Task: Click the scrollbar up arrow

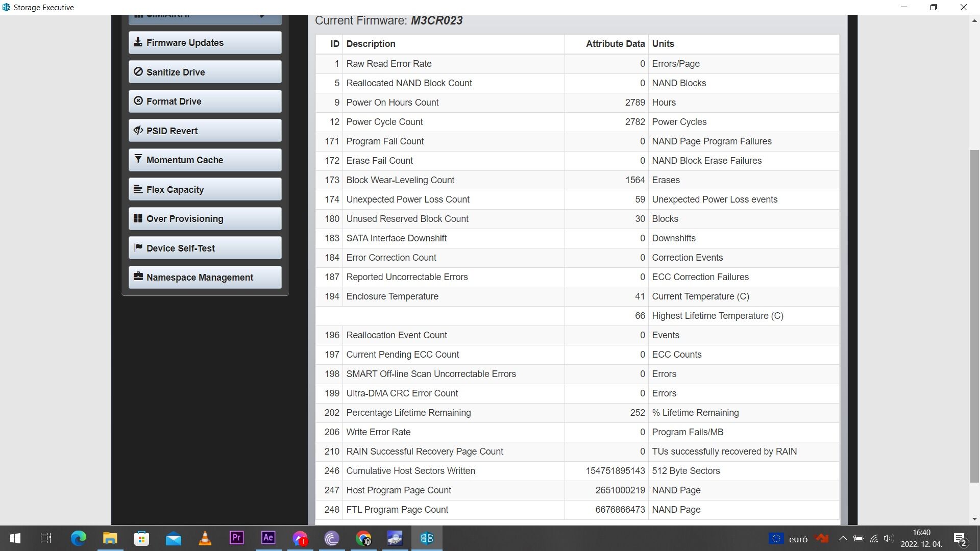Action: coord(974,21)
